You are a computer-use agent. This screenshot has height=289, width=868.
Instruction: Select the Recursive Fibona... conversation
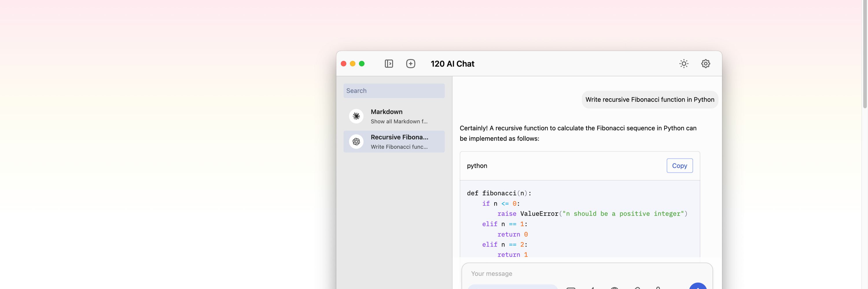point(394,142)
